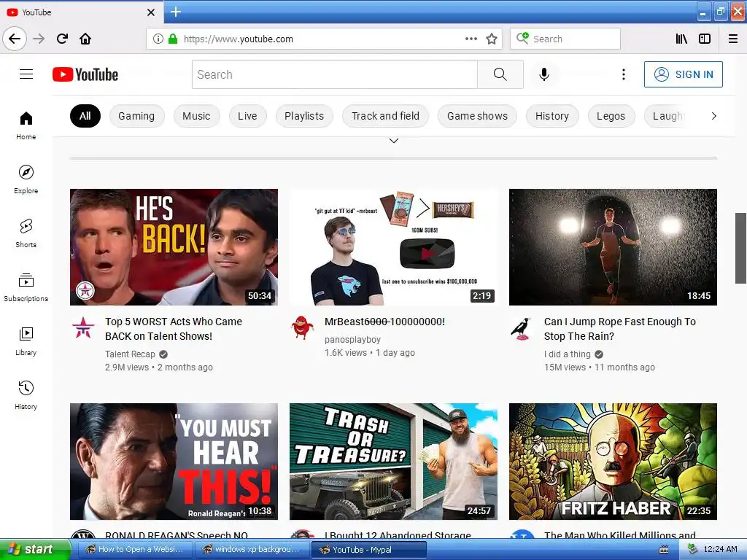Toggle the browser sidebar icon
The image size is (747, 560).
[x=705, y=39]
